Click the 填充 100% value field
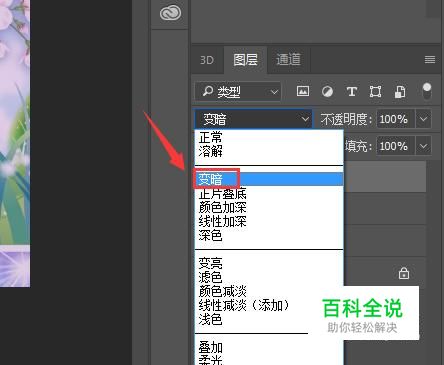Screen dimensions: 444x365 click(x=396, y=146)
